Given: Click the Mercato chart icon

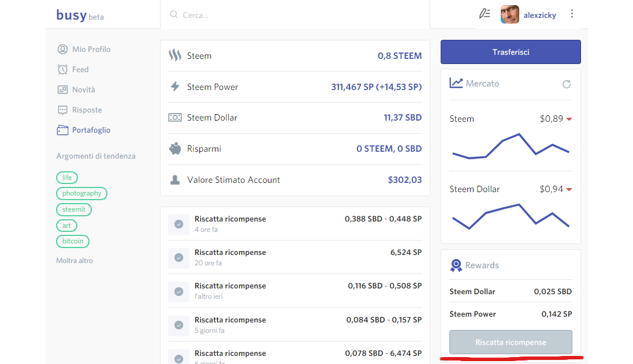Looking at the screenshot, I should tap(456, 83).
